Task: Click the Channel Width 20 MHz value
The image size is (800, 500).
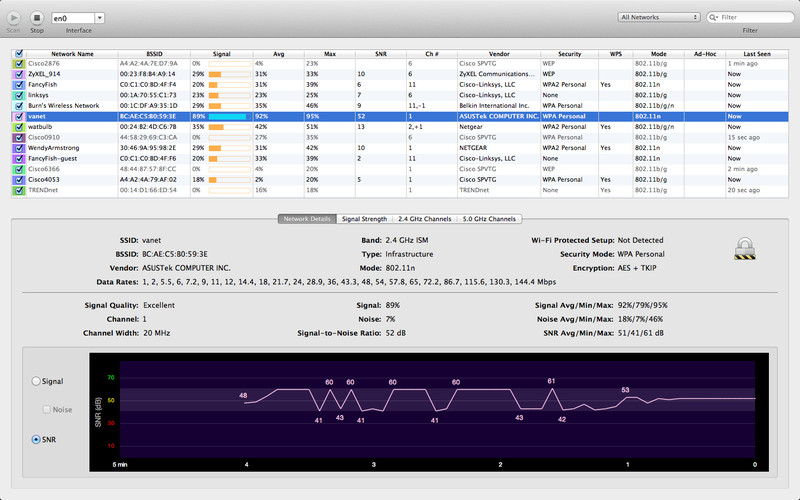Action: pos(157,333)
